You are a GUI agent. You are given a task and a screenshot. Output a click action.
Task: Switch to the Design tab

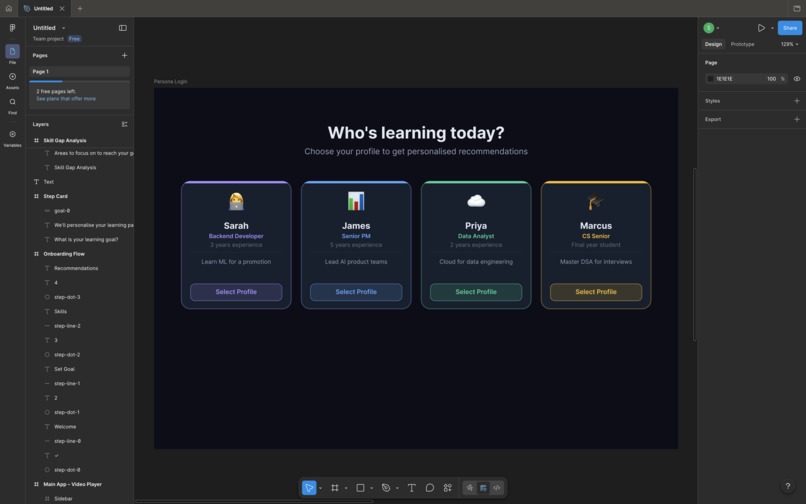(713, 44)
